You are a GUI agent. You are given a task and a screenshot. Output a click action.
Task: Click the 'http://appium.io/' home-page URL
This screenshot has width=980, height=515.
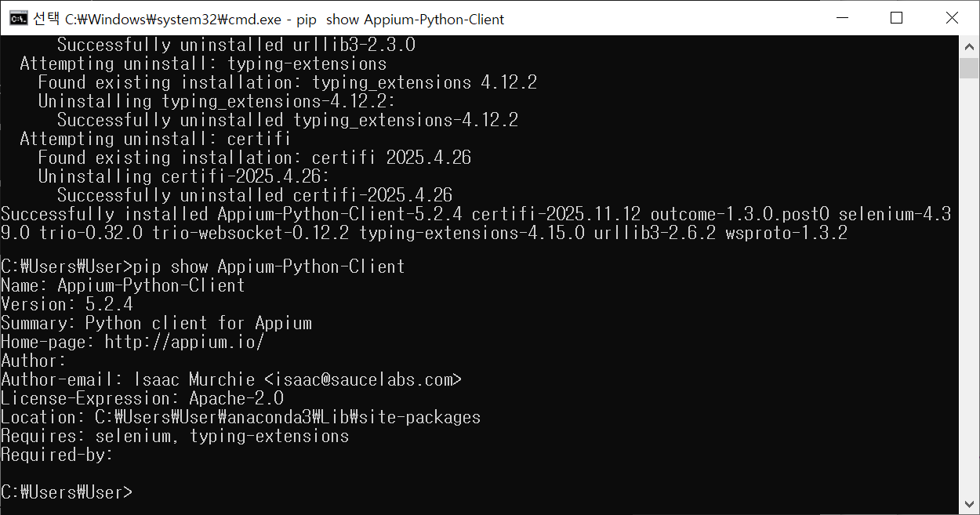(x=184, y=342)
